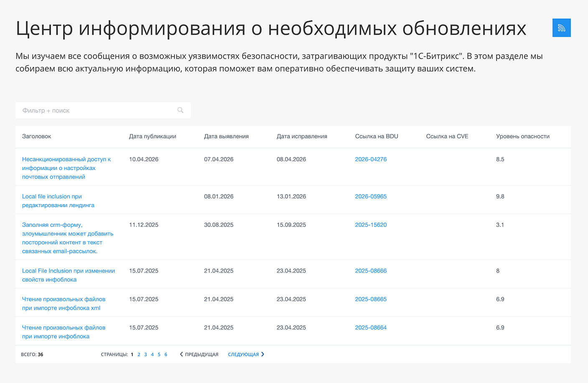Go to the 'Следующая' page link
The width and height of the screenshot is (588, 383).
click(x=243, y=355)
